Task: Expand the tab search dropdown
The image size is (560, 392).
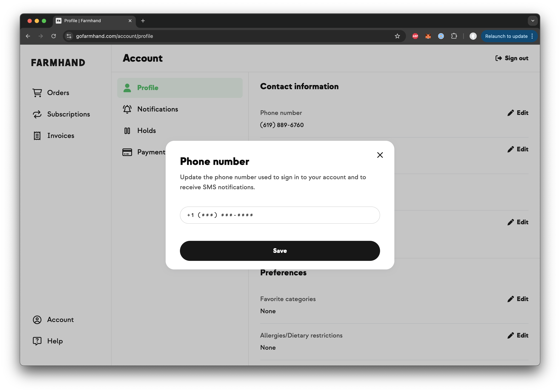Action: 533,21
